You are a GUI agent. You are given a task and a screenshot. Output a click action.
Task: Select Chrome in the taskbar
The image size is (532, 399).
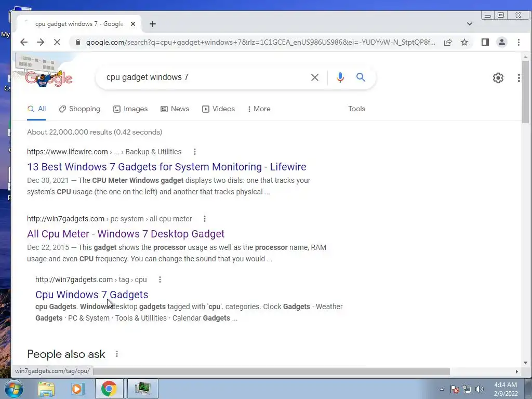tap(109, 389)
